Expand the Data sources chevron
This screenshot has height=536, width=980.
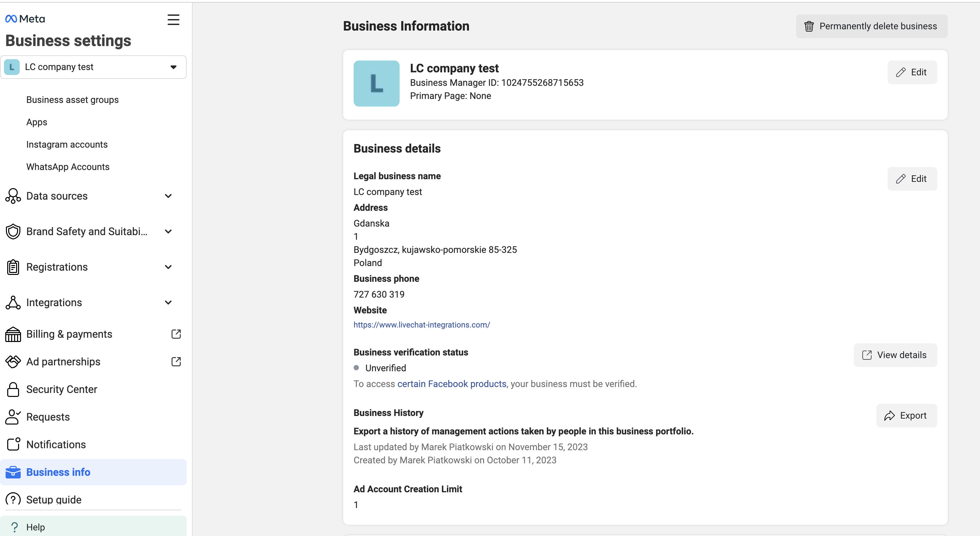pos(168,196)
